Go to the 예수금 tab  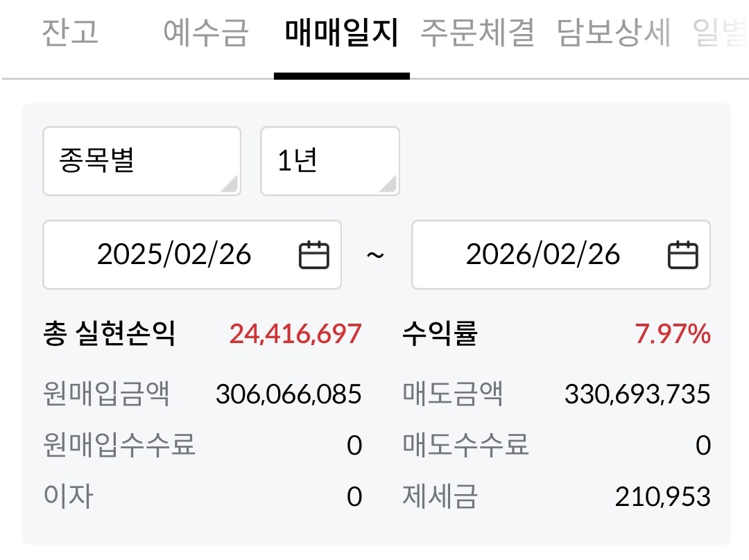tap(205, 33)
